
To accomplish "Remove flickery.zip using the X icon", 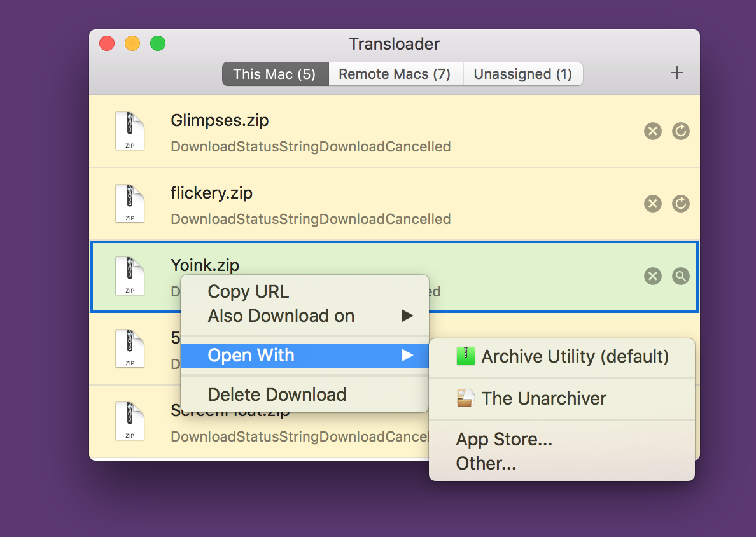I will tap(653, 204).
